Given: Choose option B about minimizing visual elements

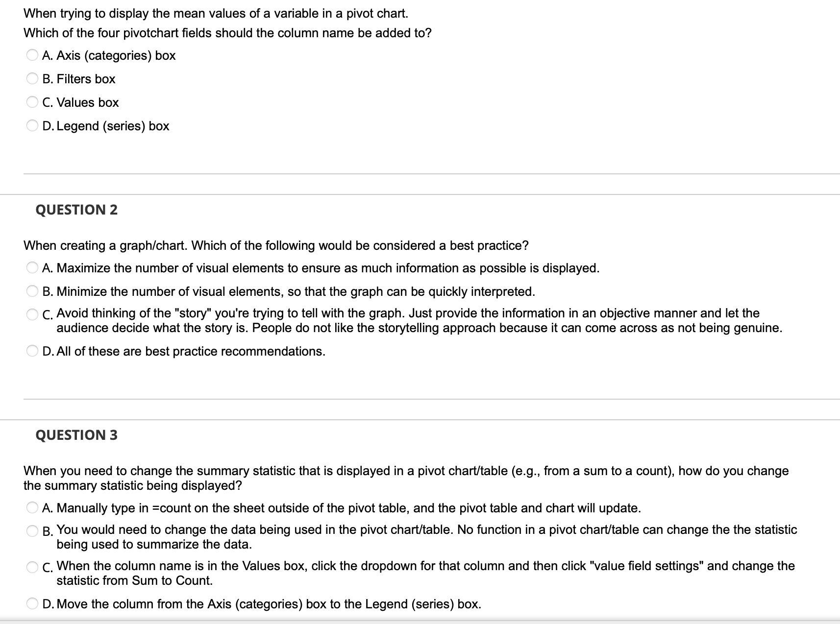Looking at the screenshot, I should 32,291.
